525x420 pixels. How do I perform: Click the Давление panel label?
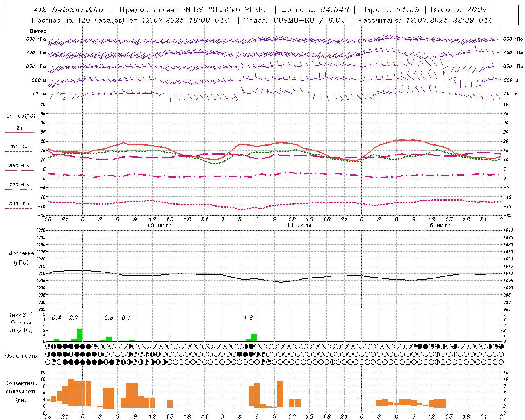coord(22,253)
